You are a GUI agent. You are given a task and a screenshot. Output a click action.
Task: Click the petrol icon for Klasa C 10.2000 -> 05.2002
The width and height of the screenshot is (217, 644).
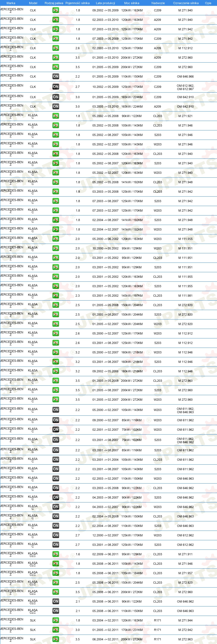[56, 248]
